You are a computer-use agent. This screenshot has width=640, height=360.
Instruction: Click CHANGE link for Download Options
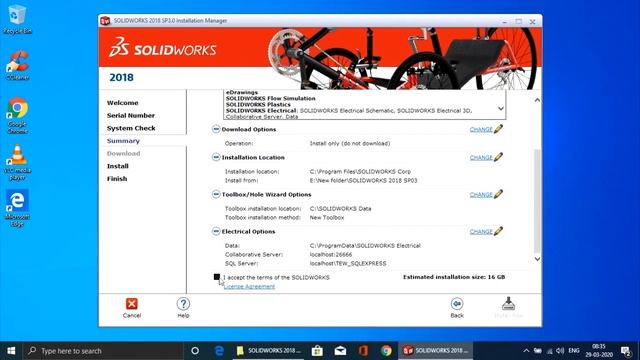pos(481,129)
